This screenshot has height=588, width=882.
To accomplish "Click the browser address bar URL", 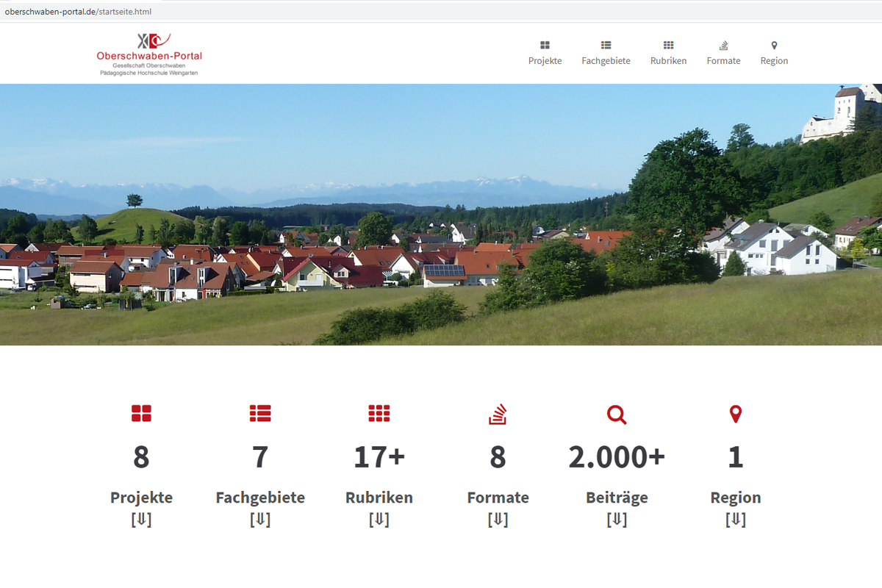I will pos(78,12).
